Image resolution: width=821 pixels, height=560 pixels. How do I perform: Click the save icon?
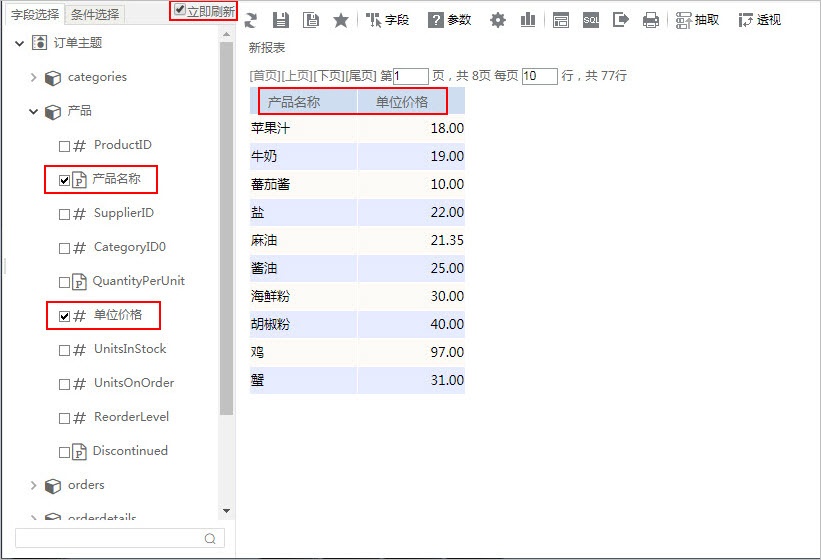pyautogui.click(x=281, y=20)
